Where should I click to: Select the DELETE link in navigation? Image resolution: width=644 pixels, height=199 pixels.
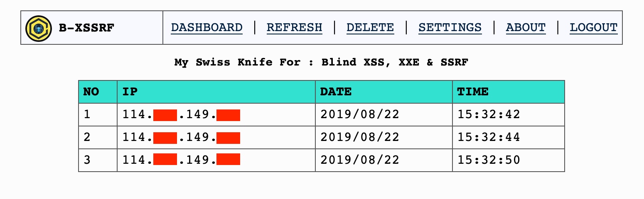370,27
